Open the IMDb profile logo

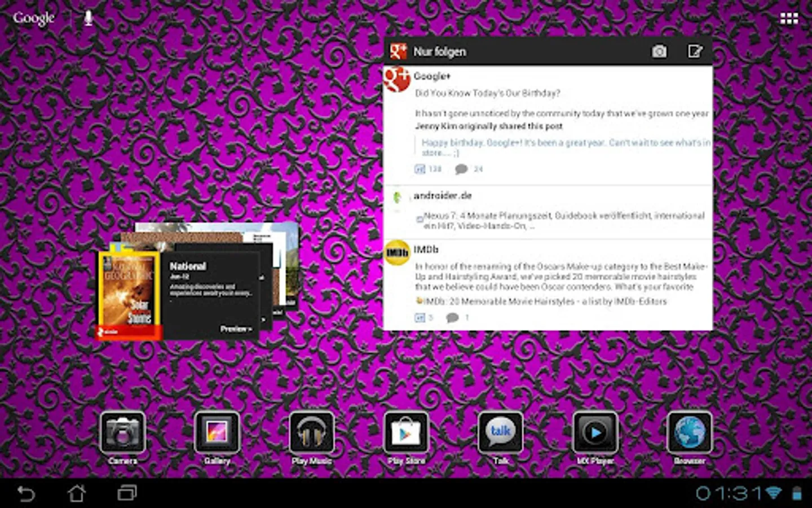[x=397, y=252]
